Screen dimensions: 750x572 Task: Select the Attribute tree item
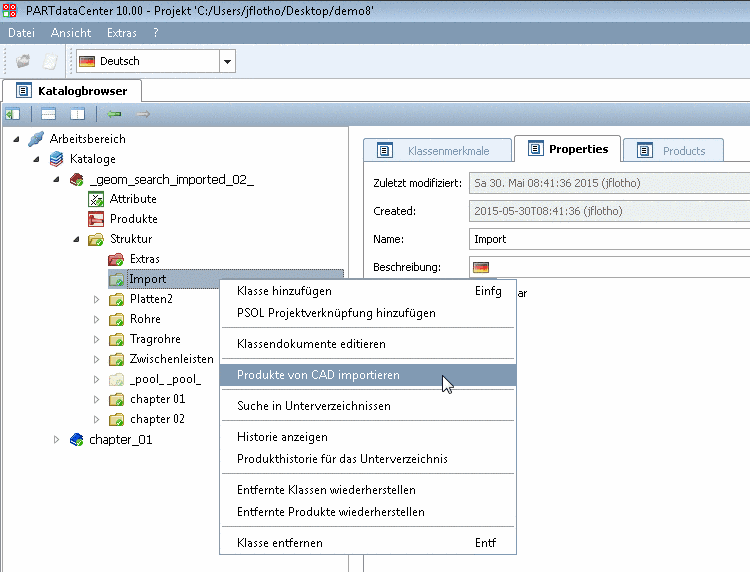coord(133,199)
